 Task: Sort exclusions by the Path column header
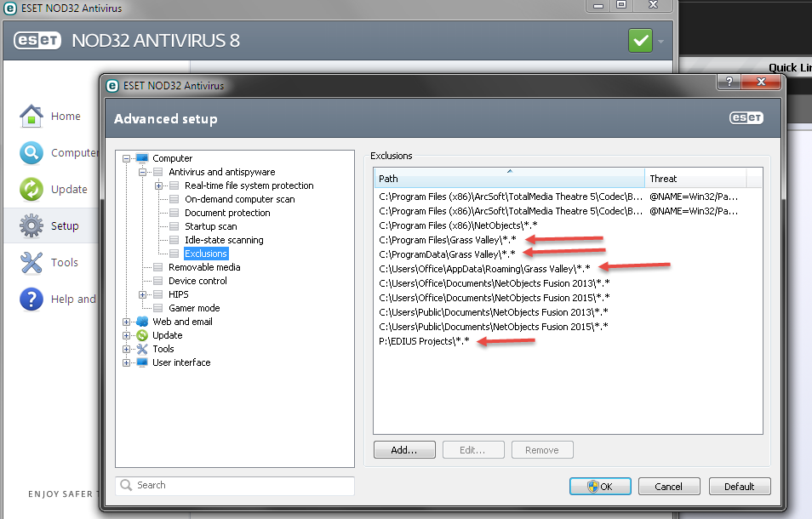point(510,178)
